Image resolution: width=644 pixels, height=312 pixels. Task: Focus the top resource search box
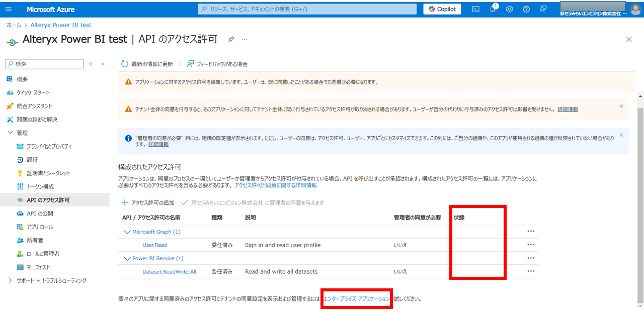point(307,9)
